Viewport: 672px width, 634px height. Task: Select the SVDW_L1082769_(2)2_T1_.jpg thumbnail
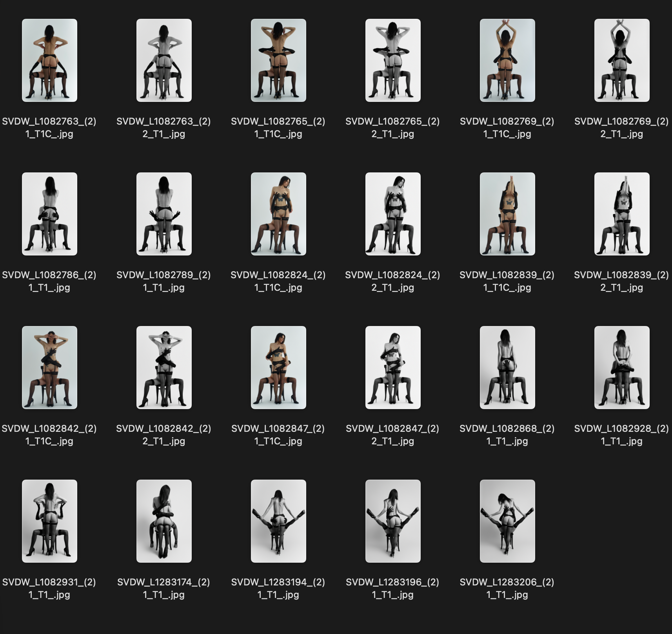[621, 60]
